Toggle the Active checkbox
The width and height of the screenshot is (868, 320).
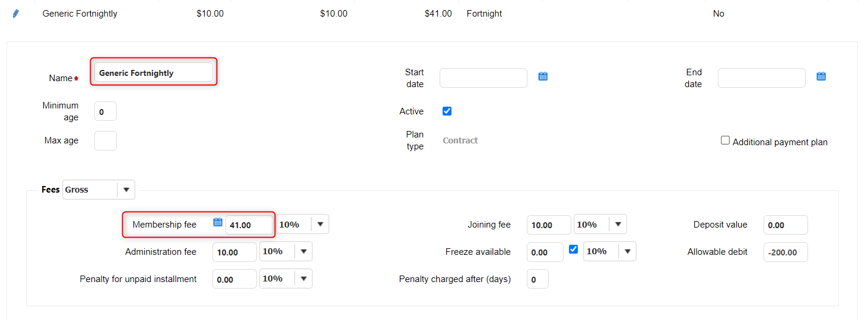(447, 111)
